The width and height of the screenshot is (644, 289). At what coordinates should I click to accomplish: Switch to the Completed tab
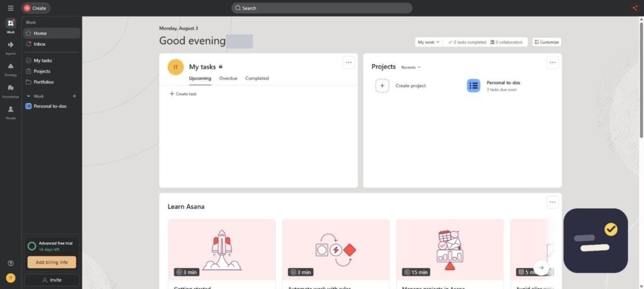pos(257,78)
